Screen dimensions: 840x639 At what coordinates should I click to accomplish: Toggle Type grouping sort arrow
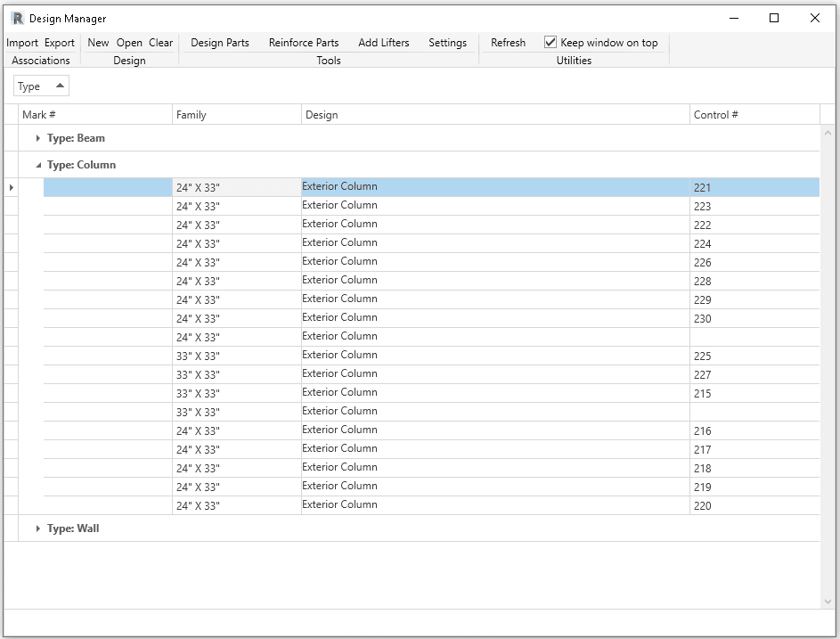(60, 86)
